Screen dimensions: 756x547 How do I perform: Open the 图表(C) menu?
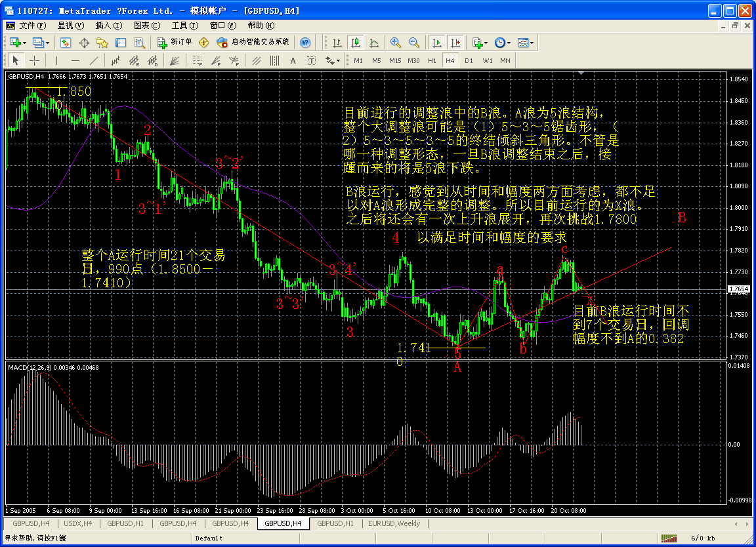pos(147,26)
